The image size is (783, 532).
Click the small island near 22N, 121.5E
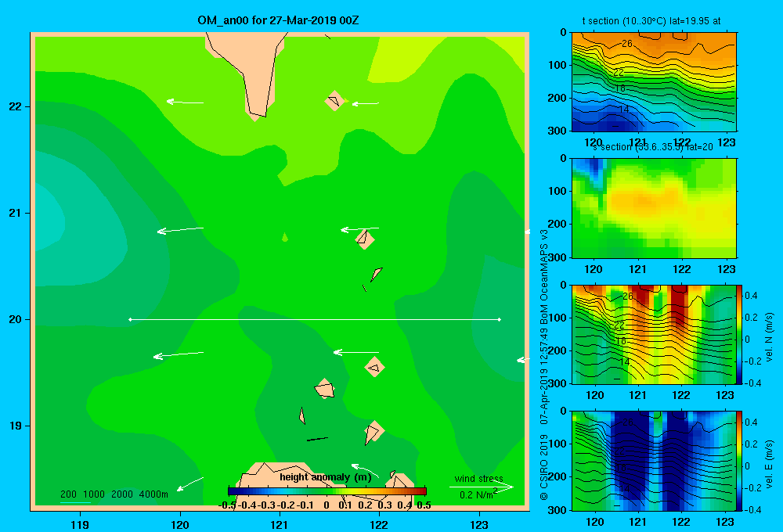[x=334, y=100]
